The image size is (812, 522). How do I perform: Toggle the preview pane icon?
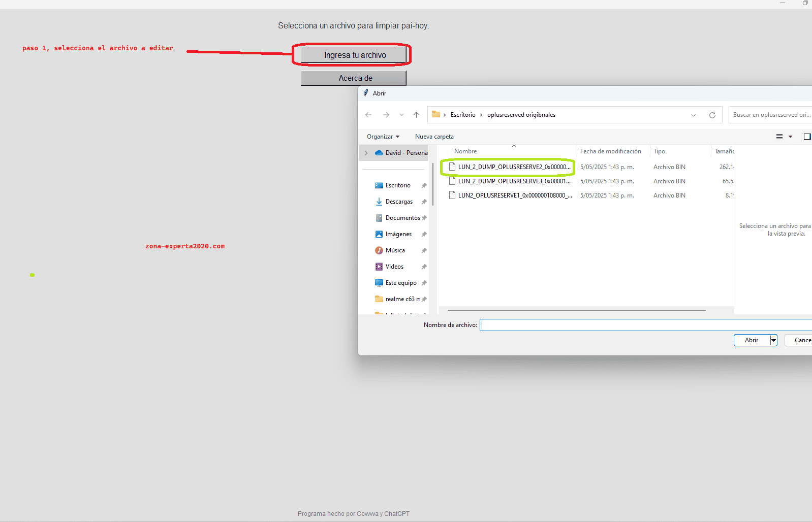[807, 137]
